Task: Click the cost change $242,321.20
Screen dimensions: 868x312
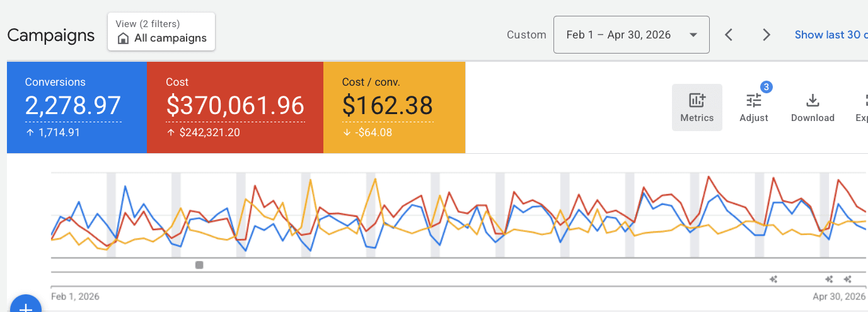Action: pos(209,132)
